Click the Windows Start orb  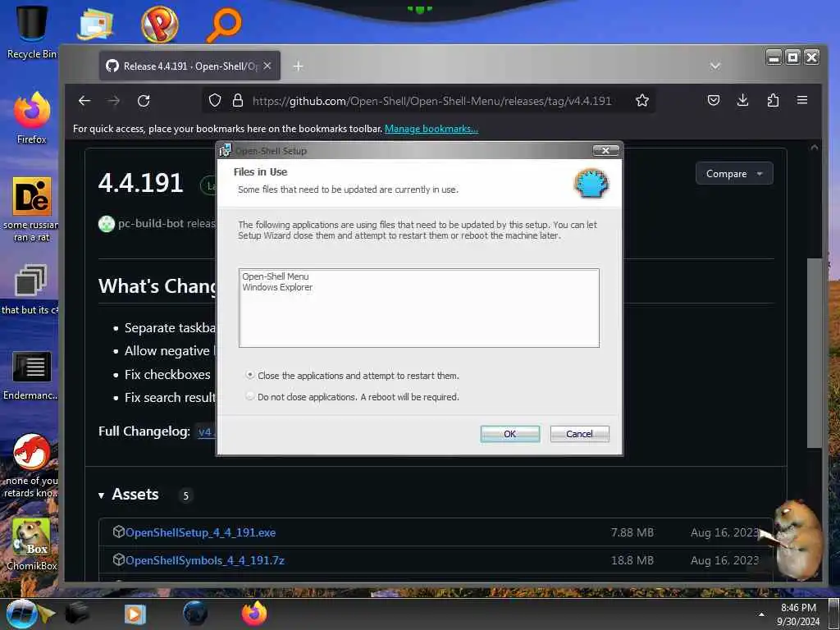(x=21, y=614)
